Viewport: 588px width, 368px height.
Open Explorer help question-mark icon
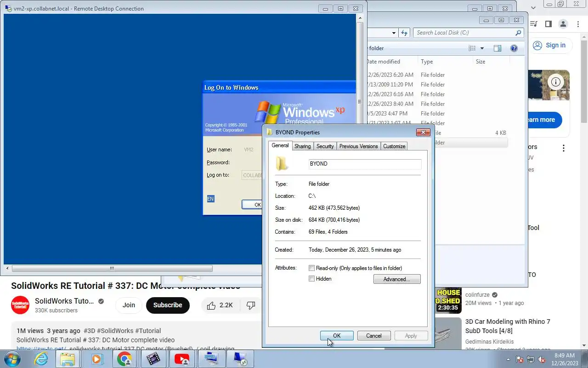(514, 48)
